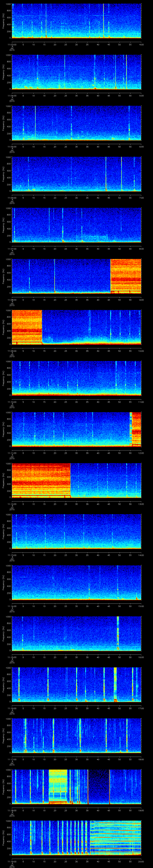
Task: Click the horizontal harmonic lines in the 11:19:00 spectrogram
Action: (x=115, y=837)
